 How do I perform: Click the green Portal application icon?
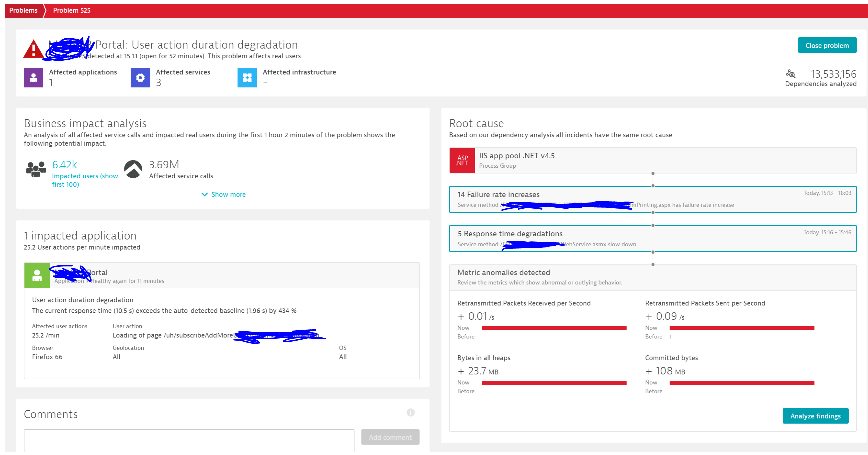tap(37, 275)
